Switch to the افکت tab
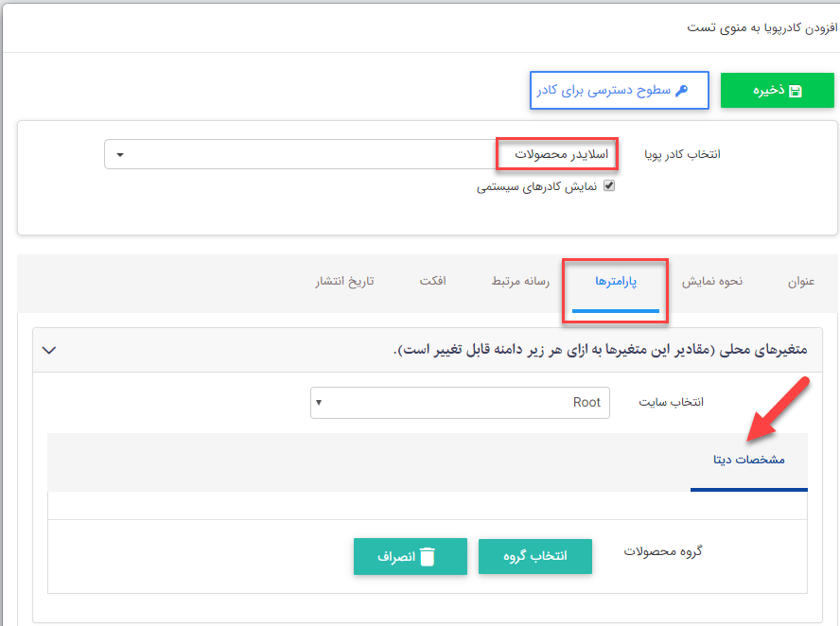The height and width of the screenshot is (626, 840). pos(433,281)
